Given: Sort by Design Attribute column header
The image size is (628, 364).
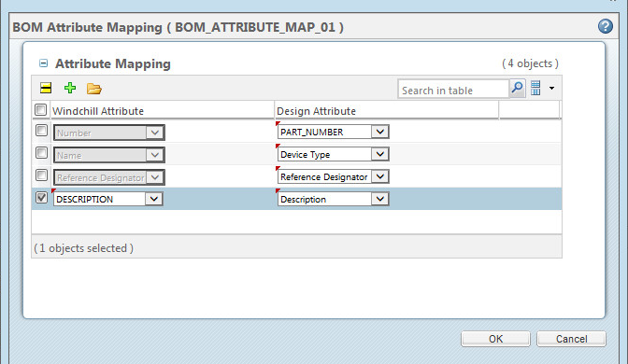Looking at the screenshot, I should click(317, 111).
